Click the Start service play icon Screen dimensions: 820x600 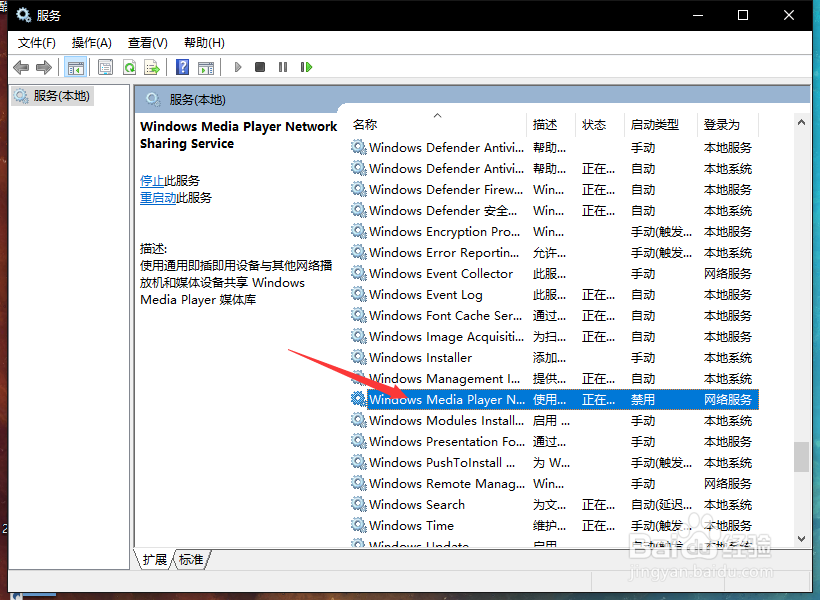238,67
